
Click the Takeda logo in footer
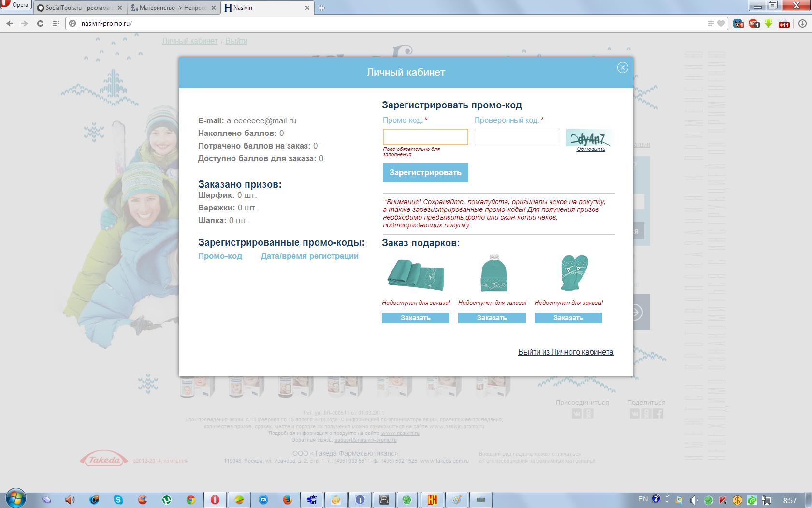[104, 459]
